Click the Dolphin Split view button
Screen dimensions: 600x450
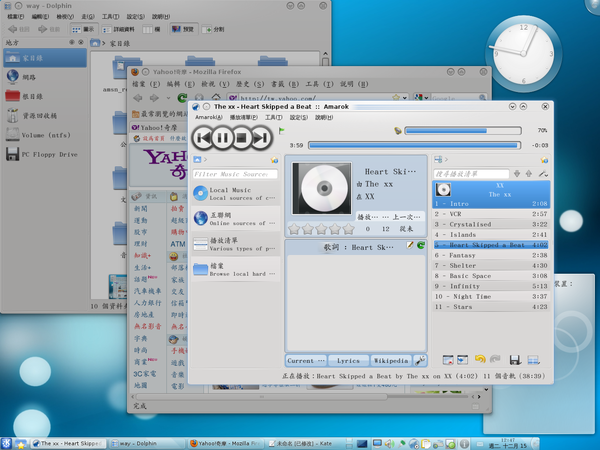(214, 29)
